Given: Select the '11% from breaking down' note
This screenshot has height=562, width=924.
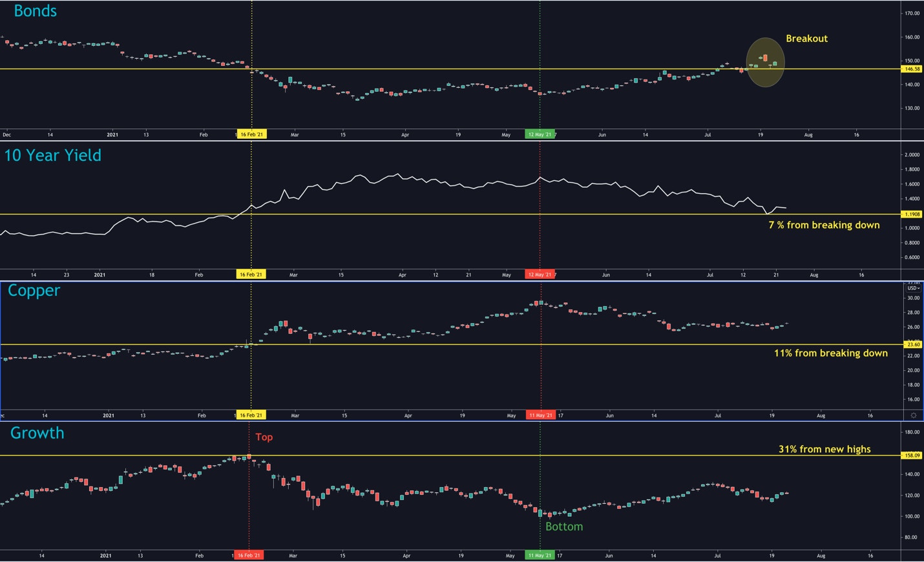Looking at the screenshot, I should [831, 353].
